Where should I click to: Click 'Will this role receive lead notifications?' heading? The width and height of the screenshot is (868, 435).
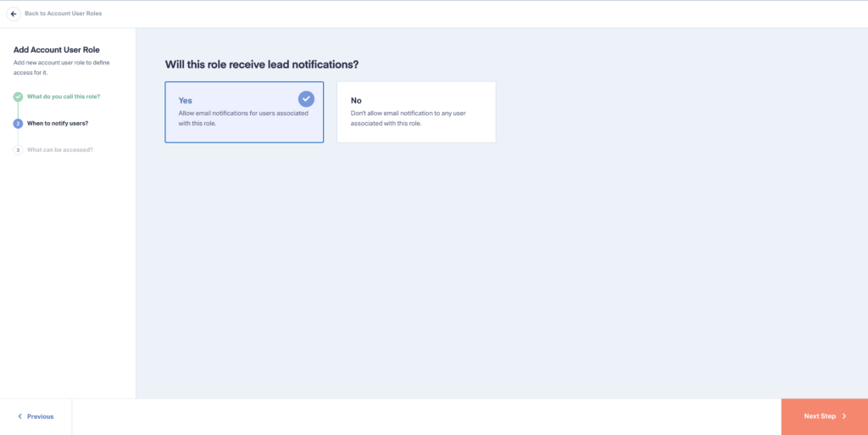262,64
